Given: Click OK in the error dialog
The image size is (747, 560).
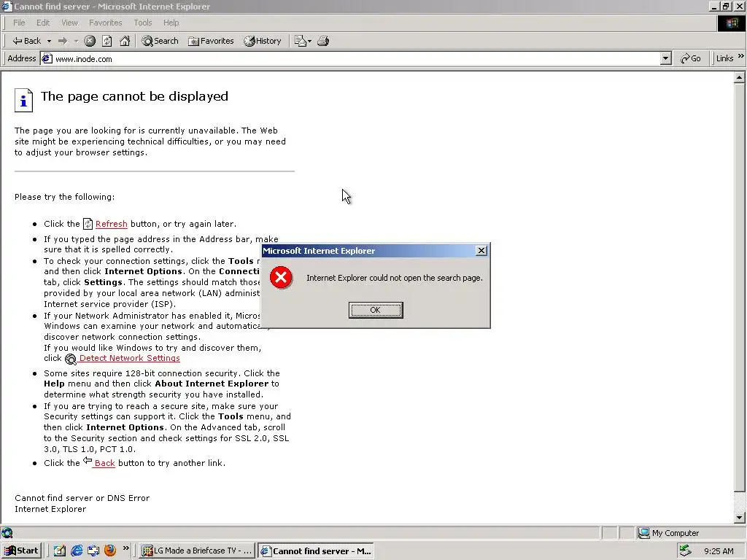Looking at the screenshot, I should 376,310.
